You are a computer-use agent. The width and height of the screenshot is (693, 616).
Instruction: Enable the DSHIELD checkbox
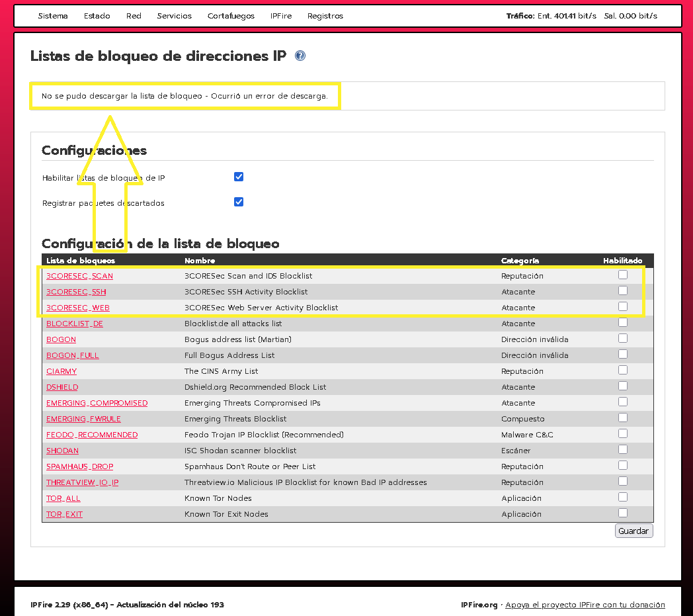point(623,386)
